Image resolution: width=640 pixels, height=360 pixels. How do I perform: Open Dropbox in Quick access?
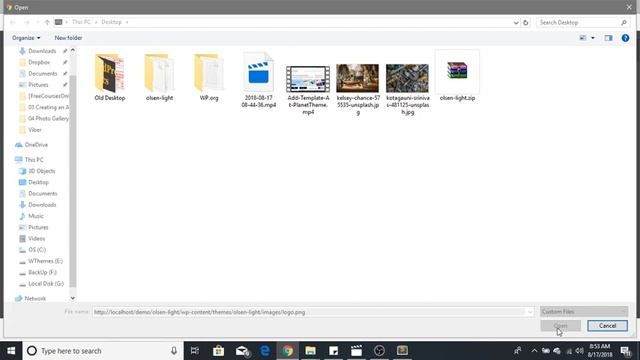point(39,62)
